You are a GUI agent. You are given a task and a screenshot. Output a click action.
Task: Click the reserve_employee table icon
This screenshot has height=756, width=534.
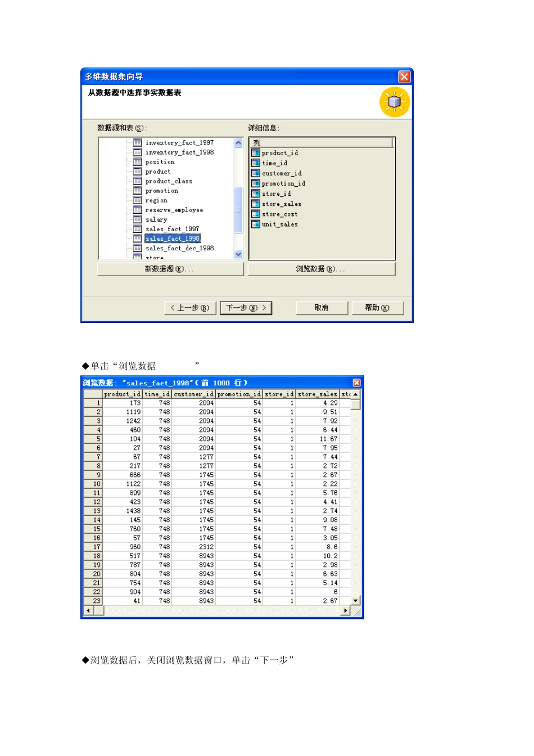coord(137,210)
